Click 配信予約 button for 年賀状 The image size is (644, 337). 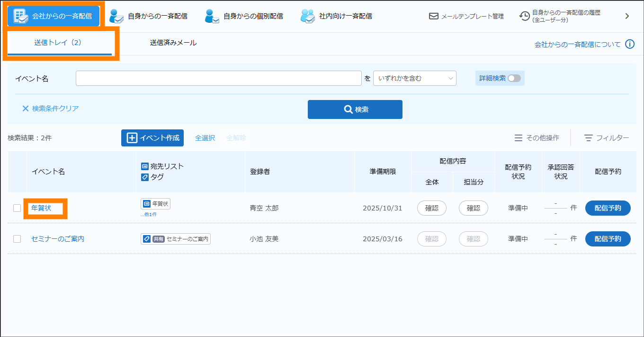click(608, 208)
